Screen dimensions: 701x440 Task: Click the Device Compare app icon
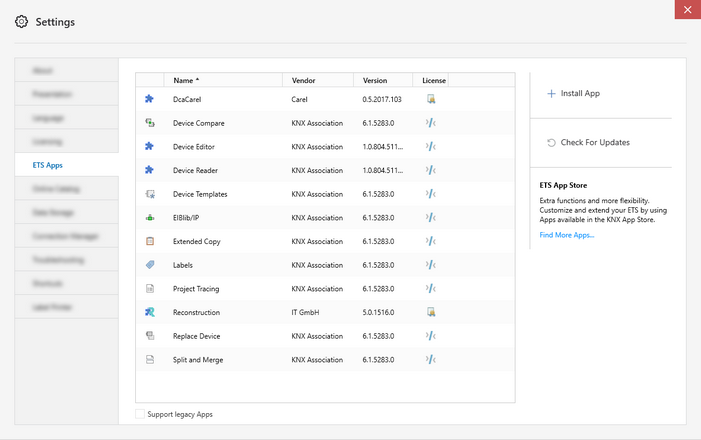150,123
